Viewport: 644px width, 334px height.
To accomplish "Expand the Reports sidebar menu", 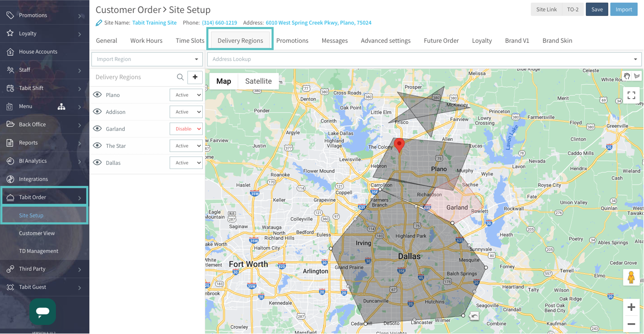I will pos(44,143).
